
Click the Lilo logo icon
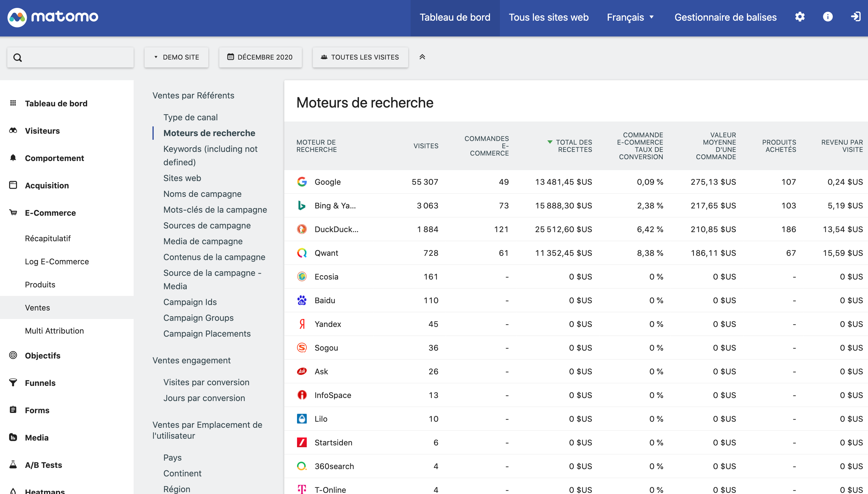[x=302, y=419]
